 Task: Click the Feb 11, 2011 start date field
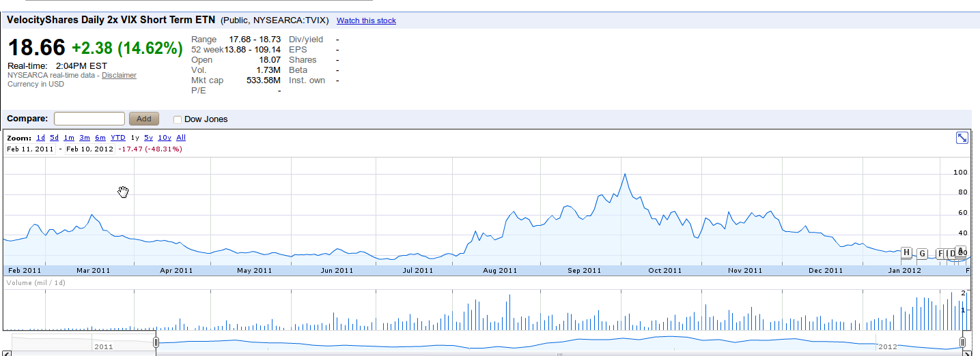click(x=30, y=149)
